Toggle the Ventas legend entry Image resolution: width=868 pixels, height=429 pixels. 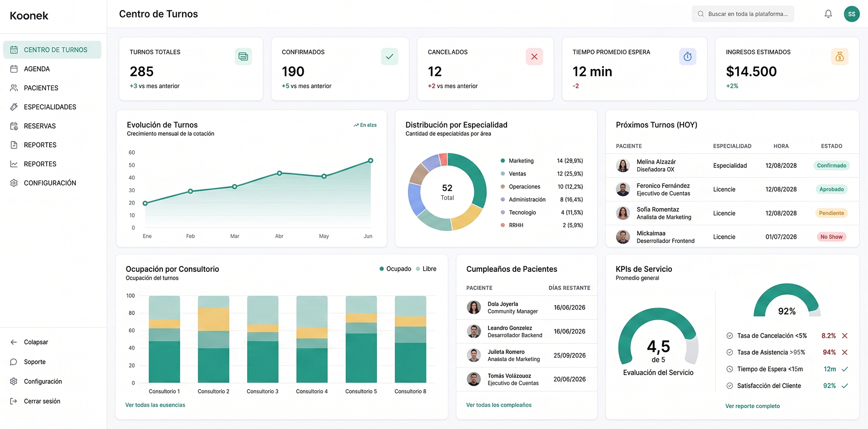point(542,174)
